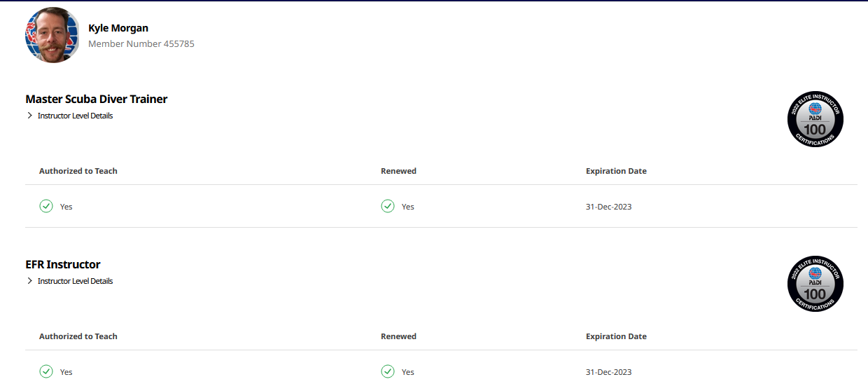Click the green Renewed checkmark under EFR Instructor

coord(388,371)
